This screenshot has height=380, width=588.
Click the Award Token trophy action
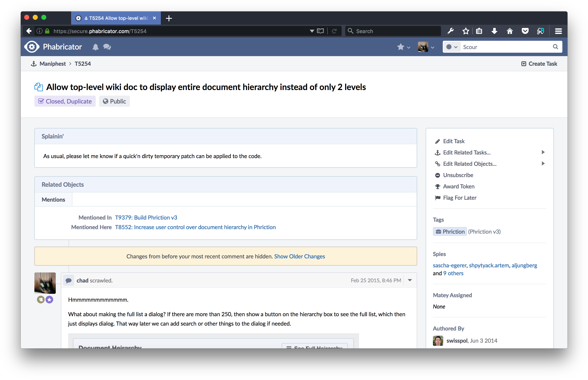[x=458, y=186]
